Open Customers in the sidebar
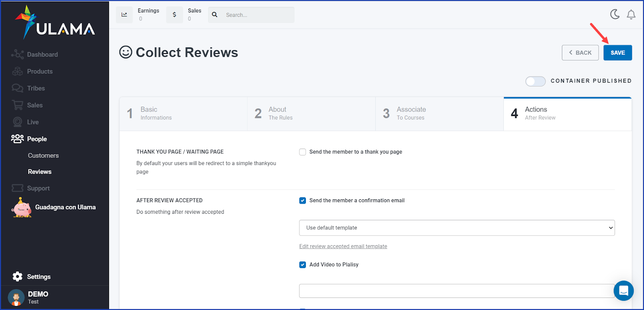 click(43, 155)
